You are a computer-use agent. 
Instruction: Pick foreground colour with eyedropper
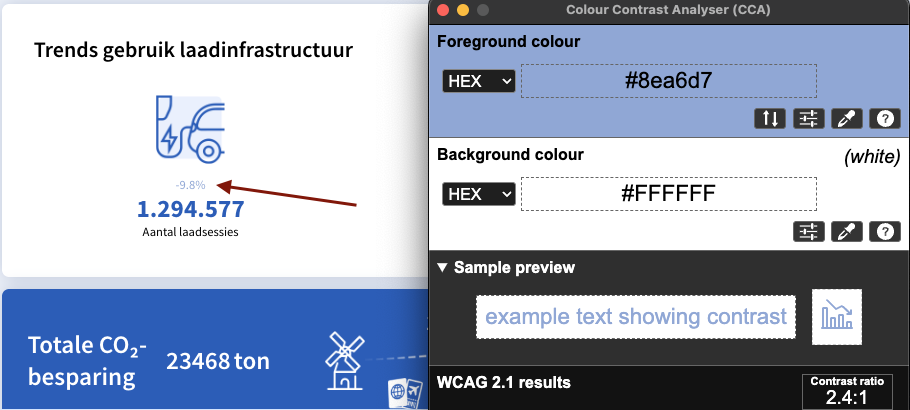click(x=846, y=119)
